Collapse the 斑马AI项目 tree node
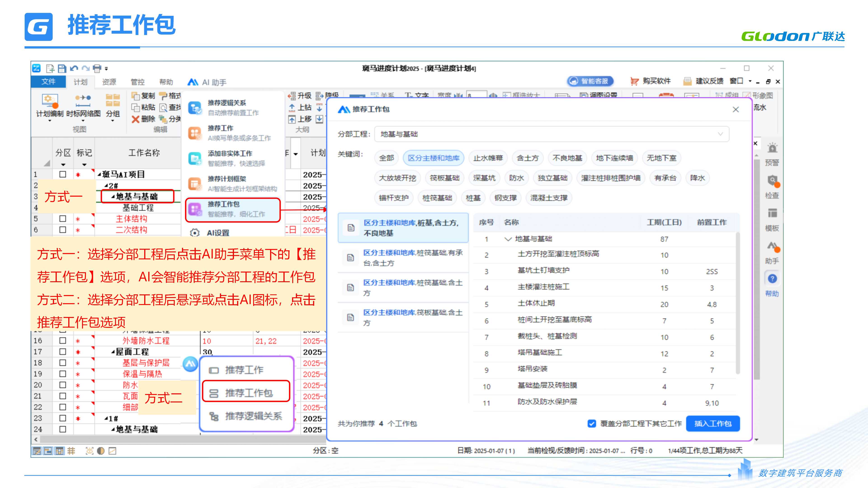The width and height of the screenshot is (868, 488). (99, 174)
